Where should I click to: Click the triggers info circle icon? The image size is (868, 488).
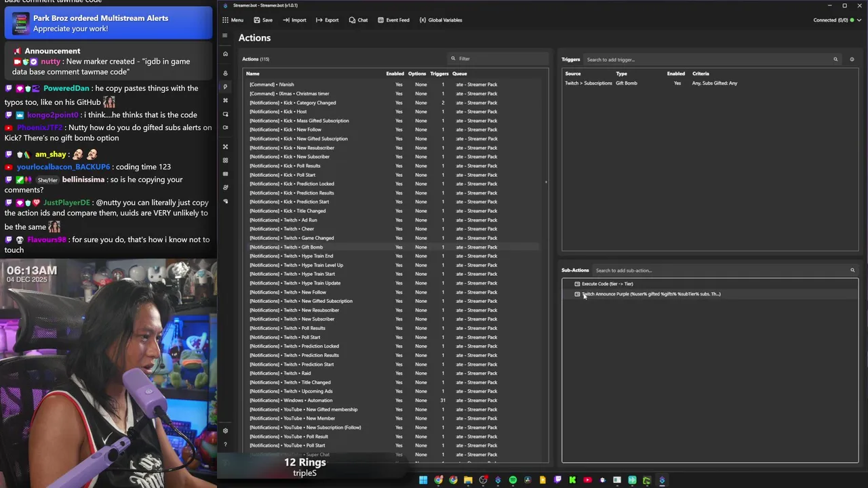tap(852, 60)
